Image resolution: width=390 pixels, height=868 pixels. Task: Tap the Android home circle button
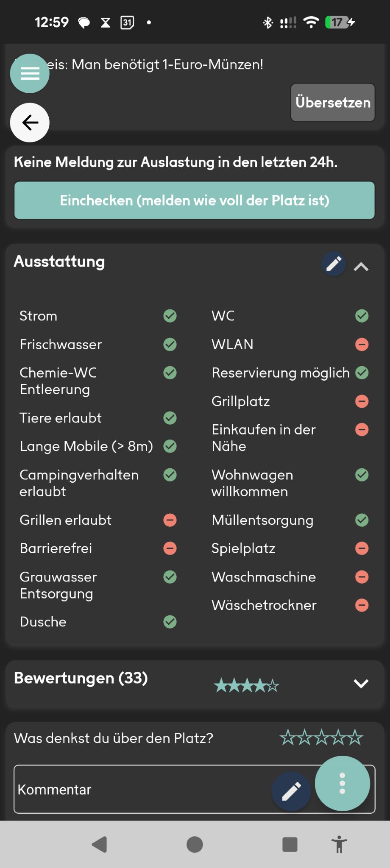(195, 844)
